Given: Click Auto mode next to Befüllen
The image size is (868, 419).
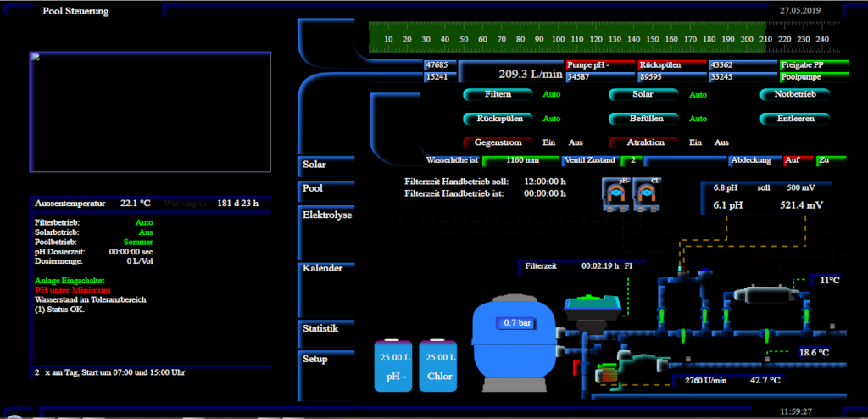Looking at the screenshot, I should (697, 119).
